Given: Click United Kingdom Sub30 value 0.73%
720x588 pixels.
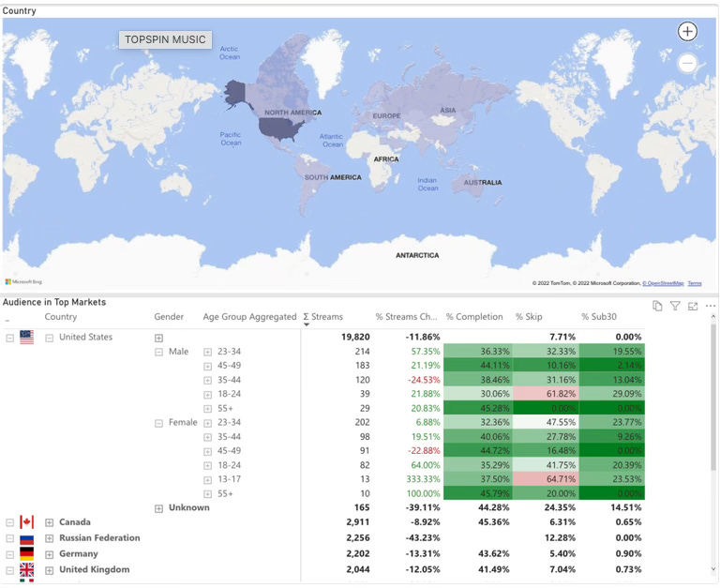Looking at the screenshot, I should coord(629,569).
